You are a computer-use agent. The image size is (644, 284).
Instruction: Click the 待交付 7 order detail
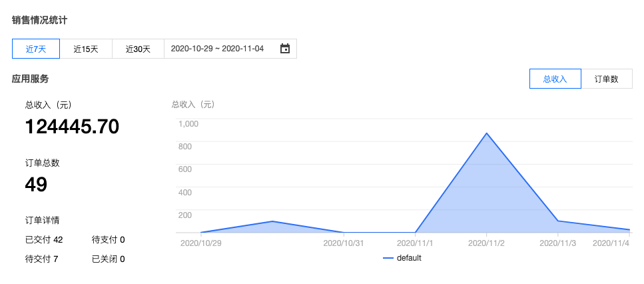tap(41, 259)
